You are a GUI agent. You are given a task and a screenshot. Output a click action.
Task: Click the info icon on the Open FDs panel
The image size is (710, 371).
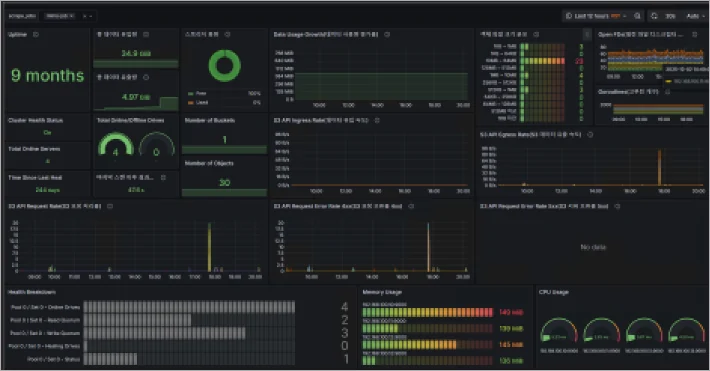tap(695, 34)
